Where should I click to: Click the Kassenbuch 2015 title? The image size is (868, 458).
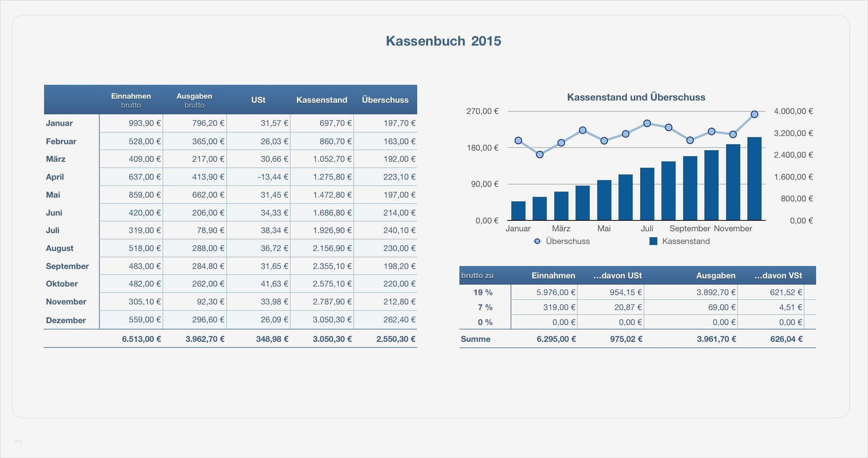pyautogui.click(x=443, y=41)
